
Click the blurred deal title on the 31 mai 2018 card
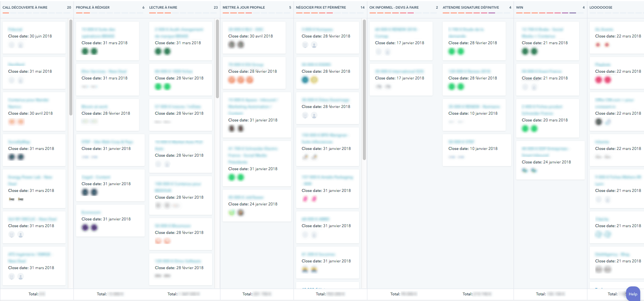pos(16,65)
